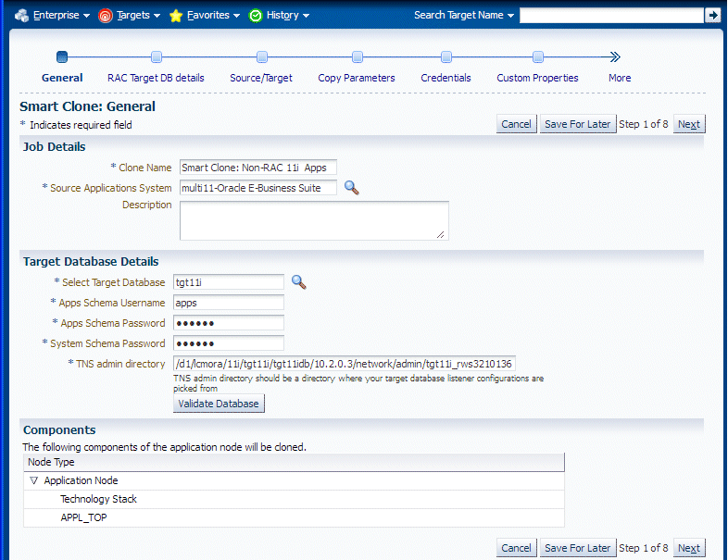Click the Targets bullseye icon
728x560 pixels.
(106, 16)
